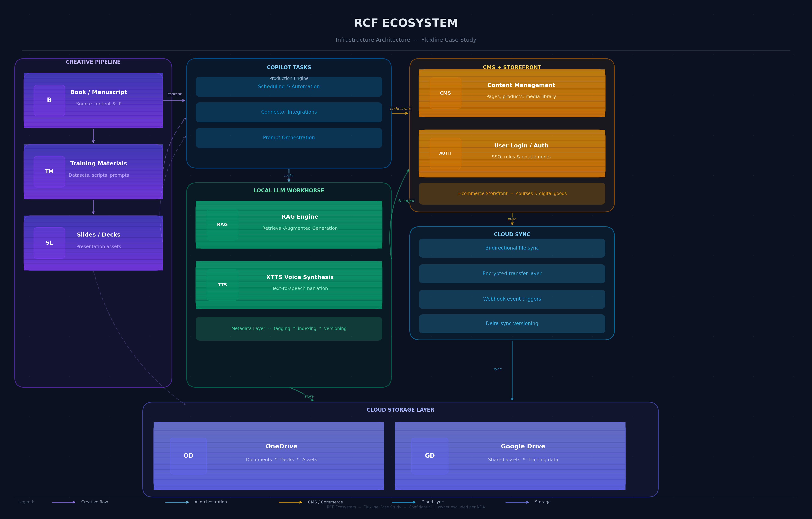Click the Metadata Layer bar
Viewport: 812px width, 519px height.
[x=289, y=329]
